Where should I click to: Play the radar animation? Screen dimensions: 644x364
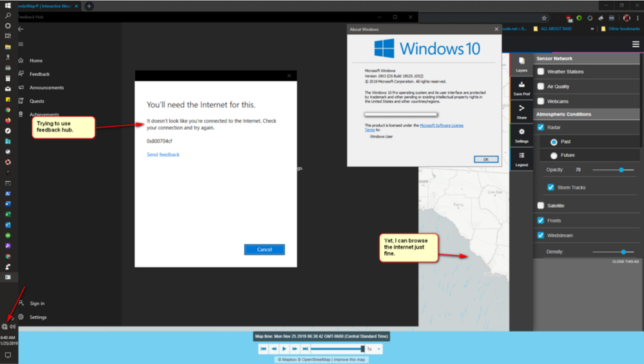point(284,349)
